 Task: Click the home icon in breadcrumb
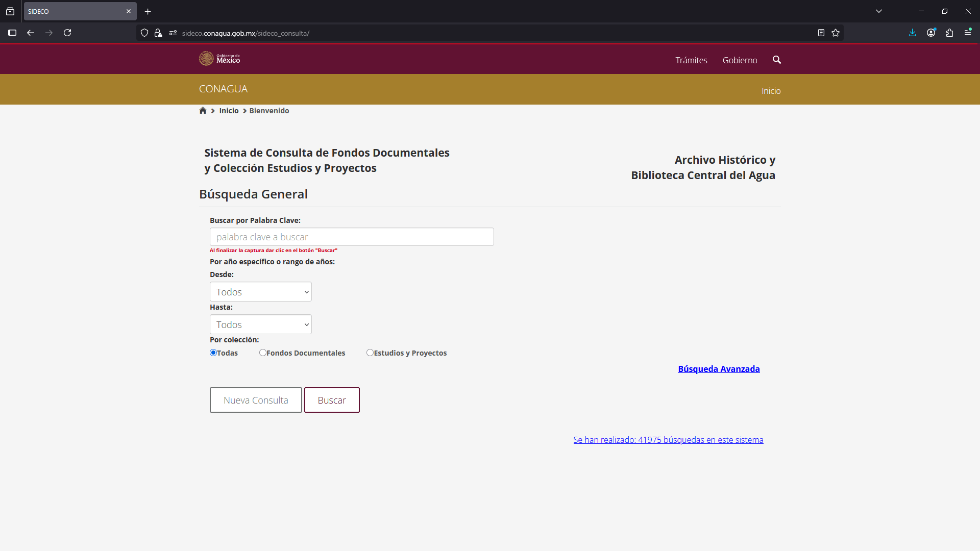203,111
